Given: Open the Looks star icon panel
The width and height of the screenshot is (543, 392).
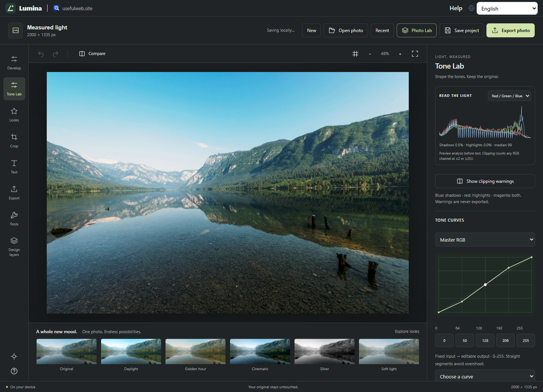Looking at the screenshot, I should [14, 115].
